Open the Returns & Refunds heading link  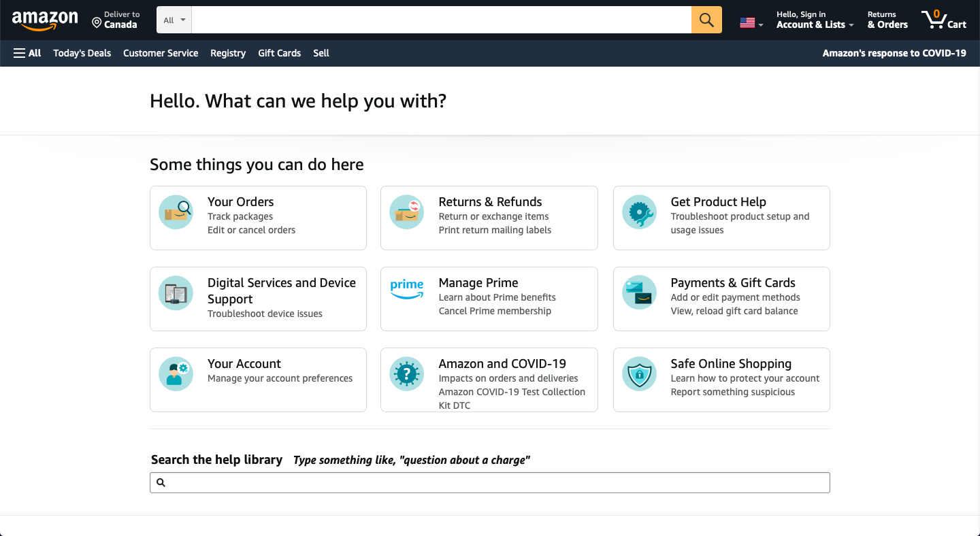tap(491, 202)
